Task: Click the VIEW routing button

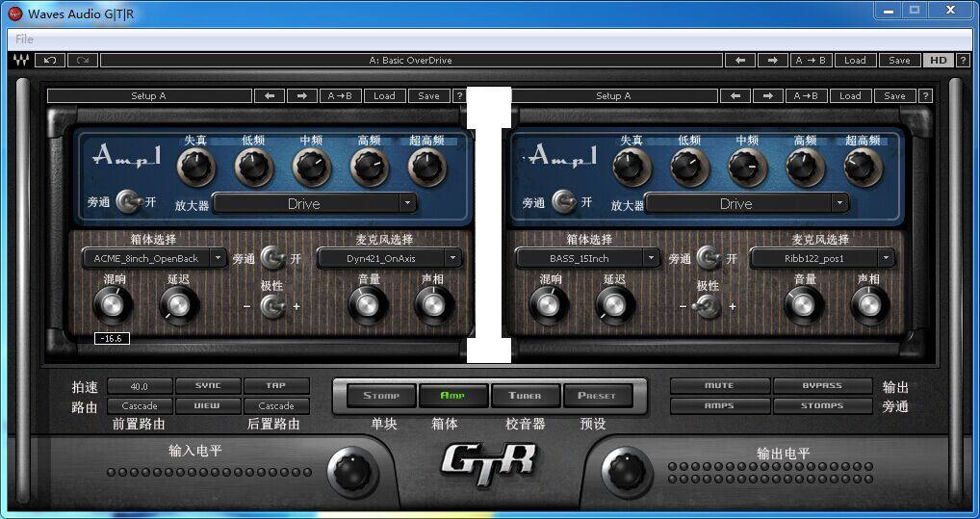Action: pos(208,405)
